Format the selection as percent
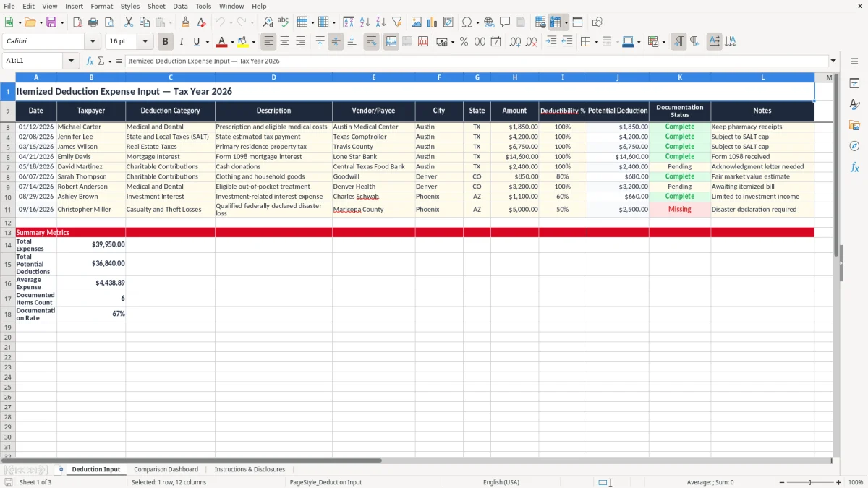Viewport: 868px width, 488px height. (x=464, y=42)
